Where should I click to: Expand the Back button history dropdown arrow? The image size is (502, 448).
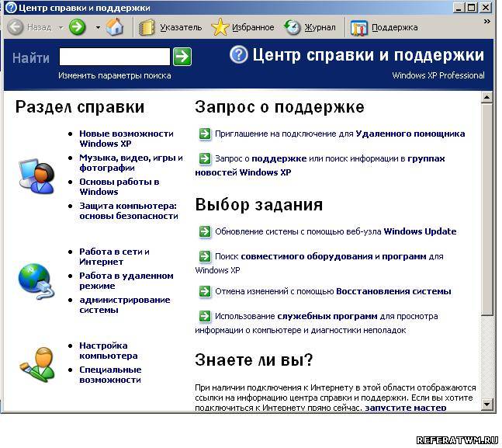[x=61, y=27]
